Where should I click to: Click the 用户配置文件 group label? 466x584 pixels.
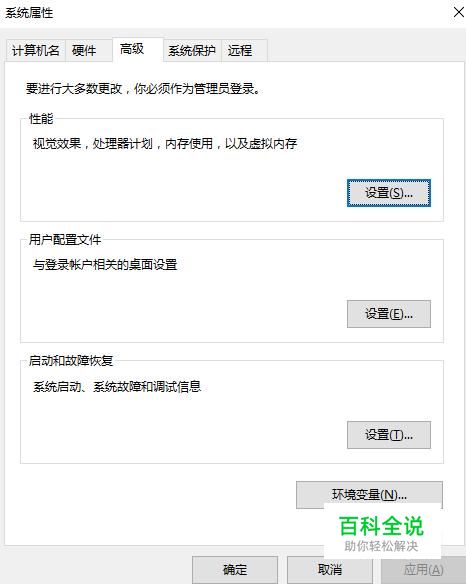pyautogui.click(x=65, y=239)
